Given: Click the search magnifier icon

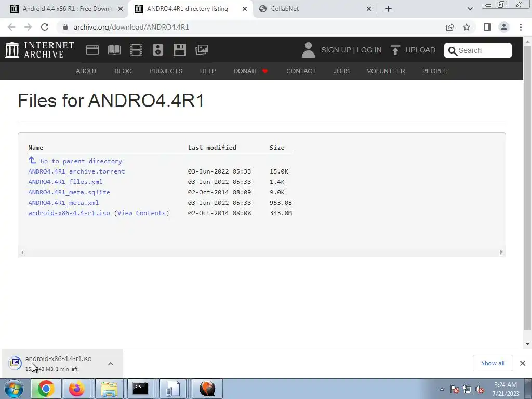Looking at the screenshot, I should pos(453,51).
